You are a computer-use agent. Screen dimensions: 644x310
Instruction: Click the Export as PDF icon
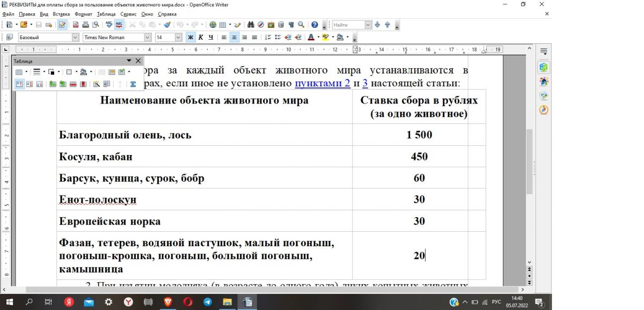pyautogui.click(x=76, y=25)
